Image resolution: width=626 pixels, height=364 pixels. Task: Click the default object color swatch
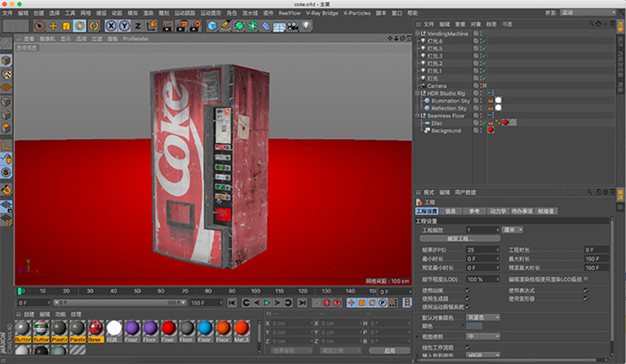click(474, 326)
